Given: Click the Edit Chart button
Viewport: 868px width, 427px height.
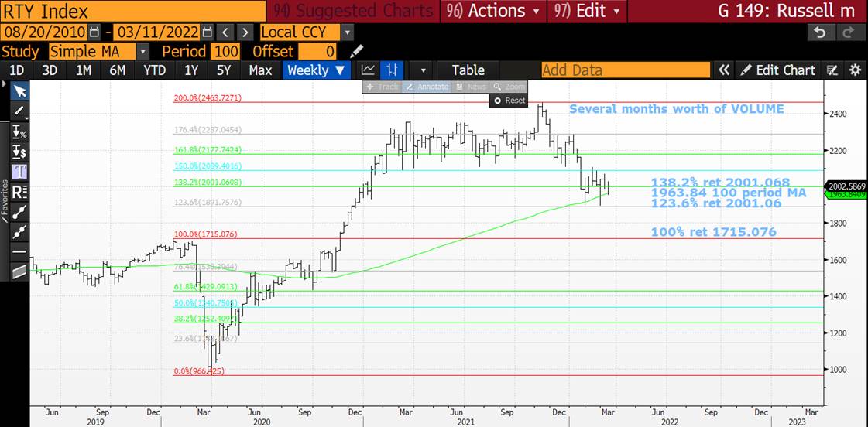Looking at the screenshot, I should pos(777,70).
